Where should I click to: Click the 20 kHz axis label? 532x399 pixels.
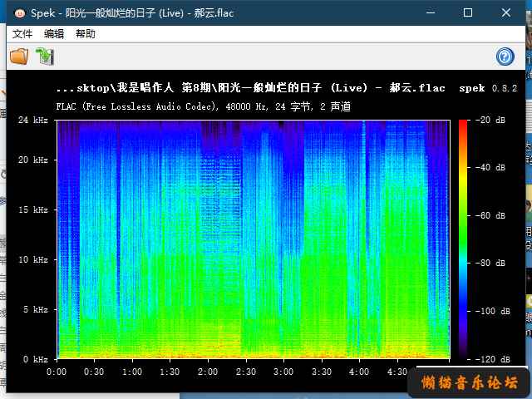tap(33, 160)
